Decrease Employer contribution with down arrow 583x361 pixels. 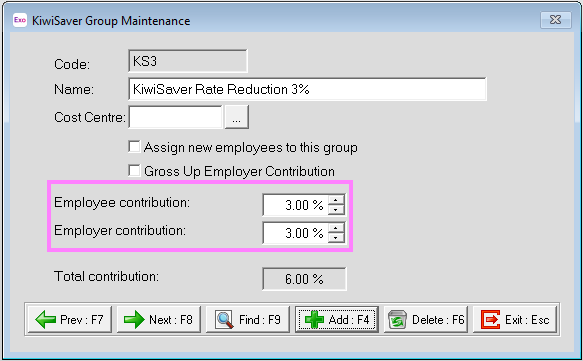pos(336,238)
